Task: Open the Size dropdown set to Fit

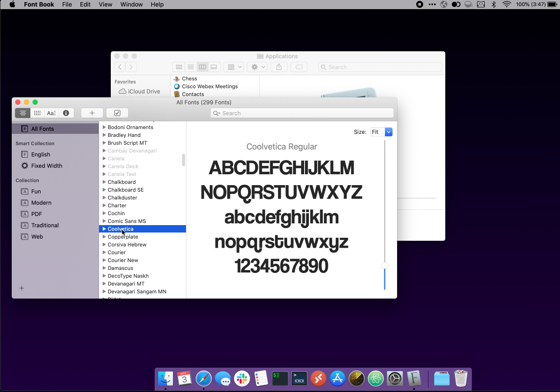Action: click(381, 132)
